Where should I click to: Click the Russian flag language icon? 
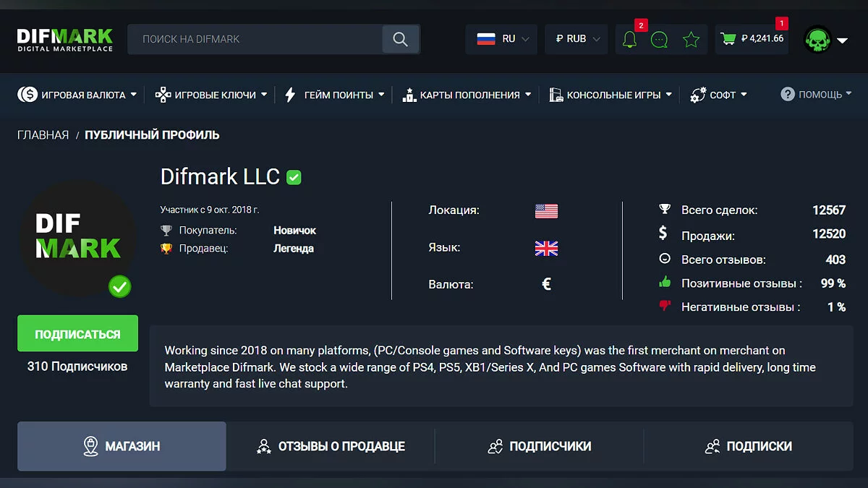coord(486,39)
